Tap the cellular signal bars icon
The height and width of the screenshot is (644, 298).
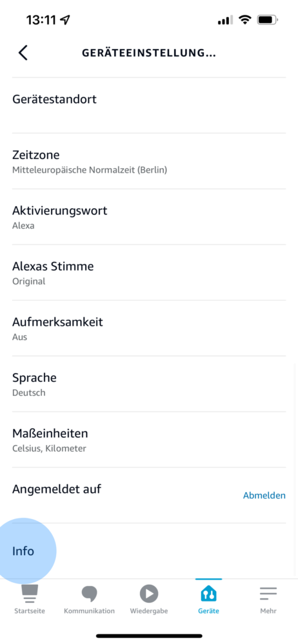pyautogui.click(x=225, y=20)
